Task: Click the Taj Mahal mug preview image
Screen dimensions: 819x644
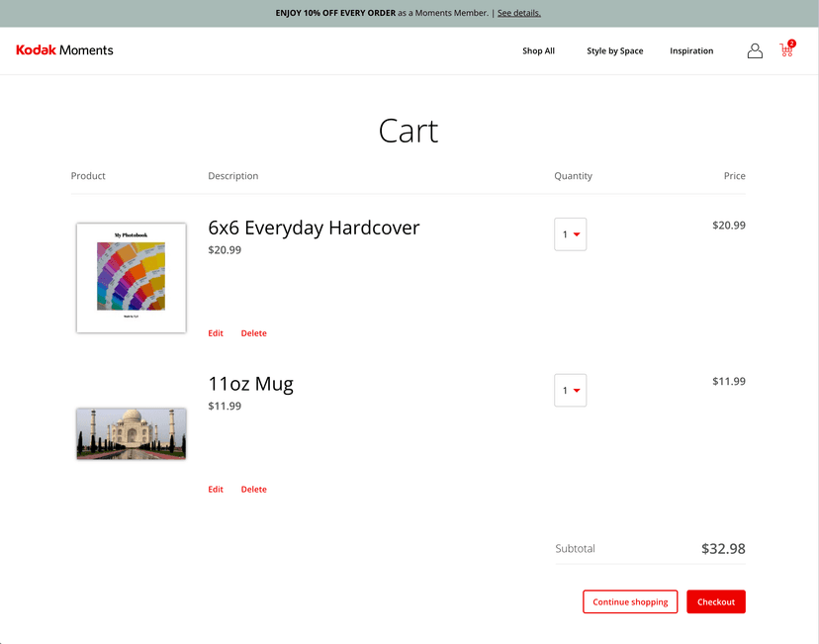Action: point(132,433)
